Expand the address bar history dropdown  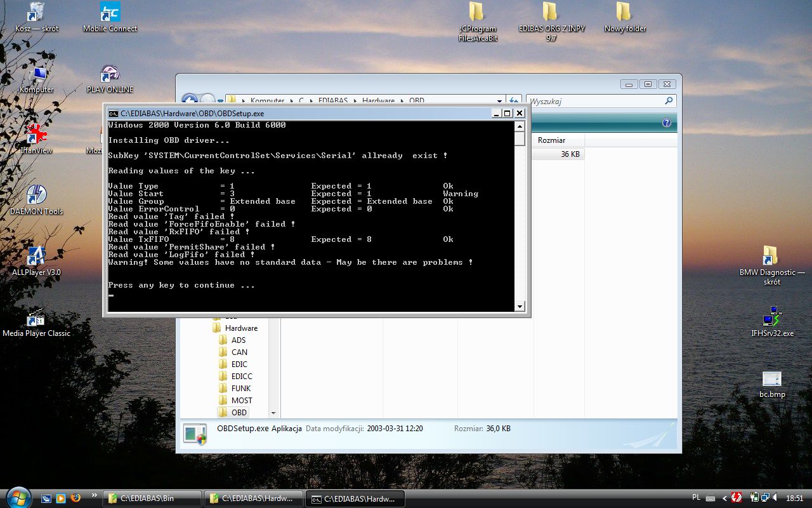[499, 101]
